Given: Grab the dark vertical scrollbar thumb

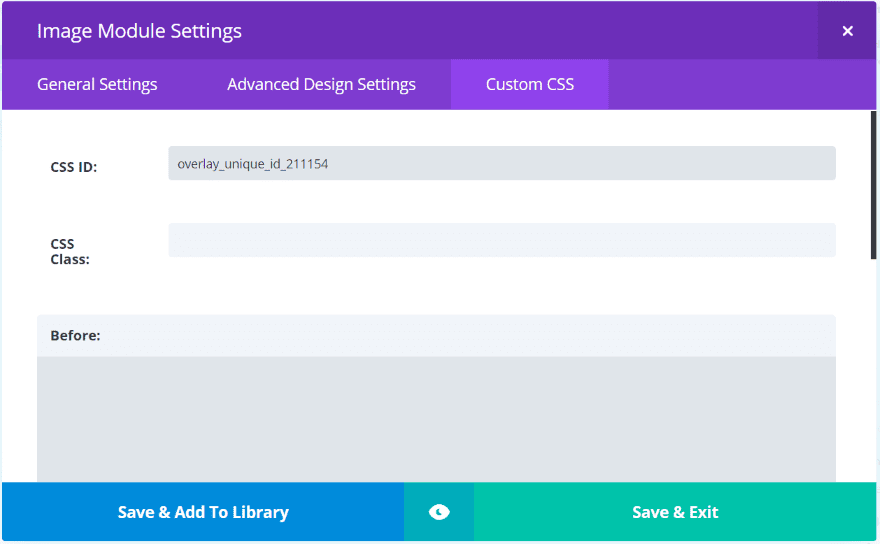Looking at the screenshot, I should click(x=873, y=185).
